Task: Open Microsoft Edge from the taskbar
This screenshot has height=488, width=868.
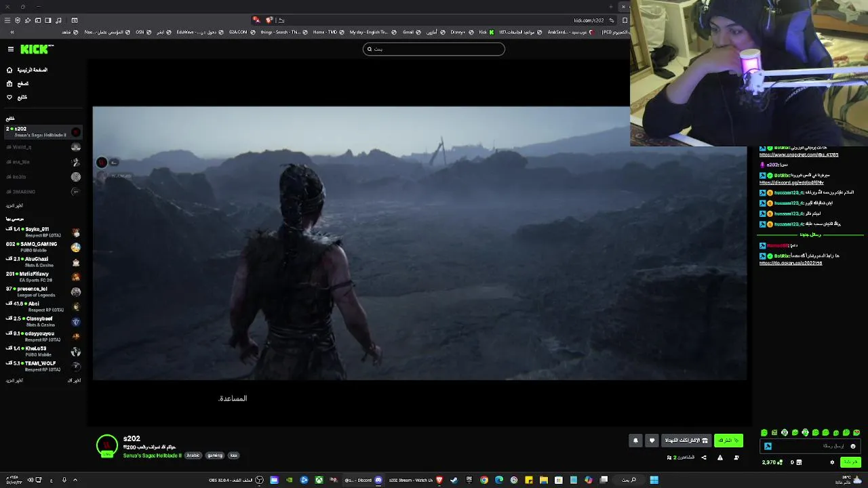Action: [499, 480]
